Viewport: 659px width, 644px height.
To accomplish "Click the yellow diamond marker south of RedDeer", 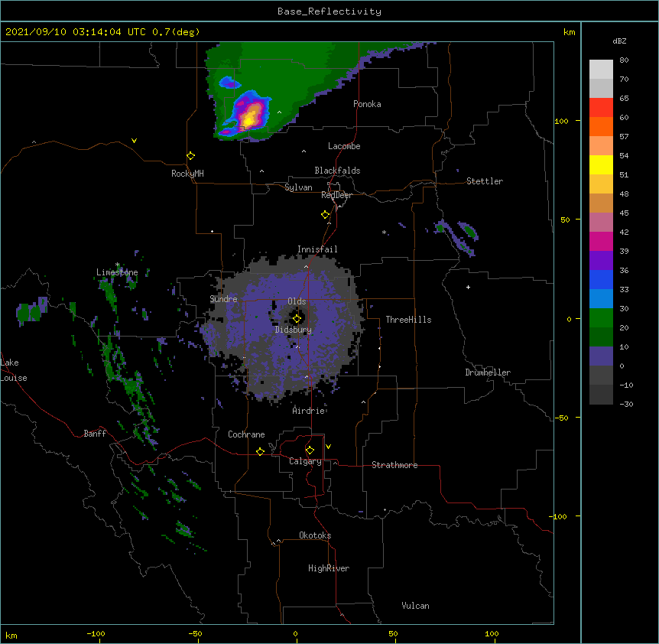I will [x=325, y=215].
